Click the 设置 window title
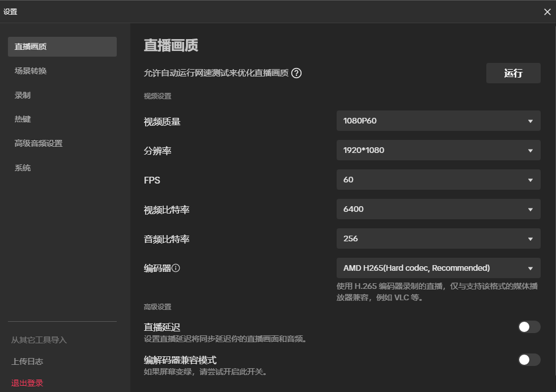The image size is (556, 392). point(10,12)
